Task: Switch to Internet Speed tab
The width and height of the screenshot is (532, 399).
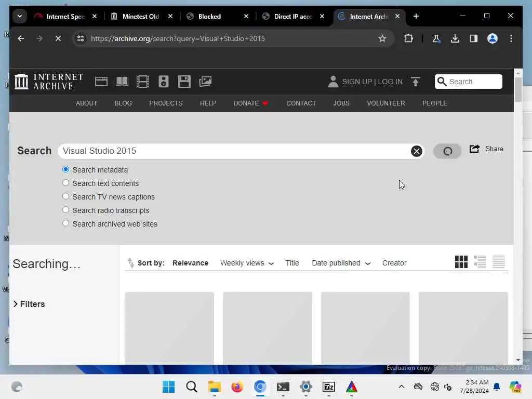Action: pyautogui.click(x=66, y=16)
